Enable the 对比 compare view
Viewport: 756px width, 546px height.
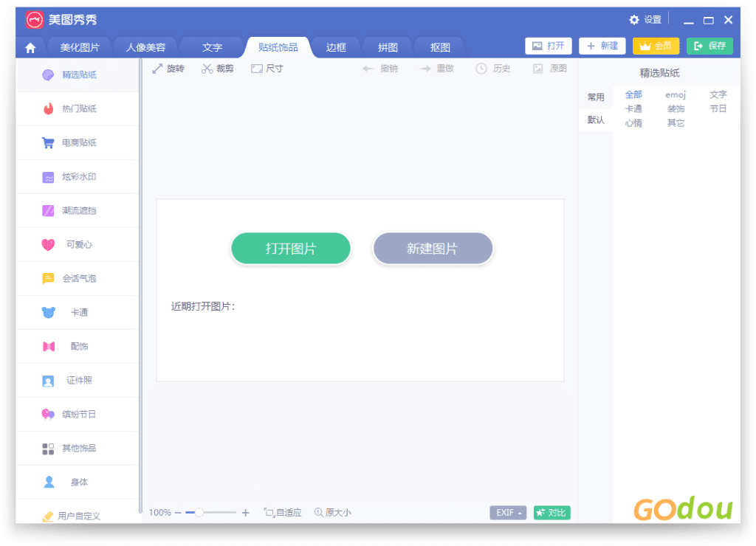click(x=551, y=512)
